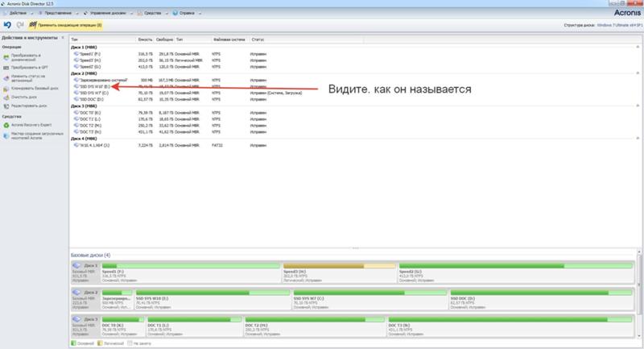644x349 pixels.
Task: Select 'SSD SYS W7' (C:) volume icon in list
Action: (x=76, y=93)
